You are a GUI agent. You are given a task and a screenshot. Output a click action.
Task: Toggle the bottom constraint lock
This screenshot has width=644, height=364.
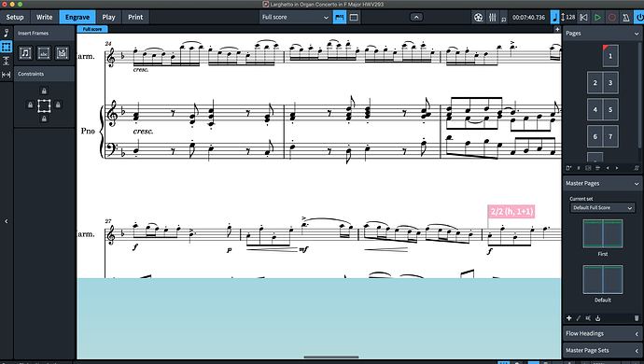(x=44, y=119)
